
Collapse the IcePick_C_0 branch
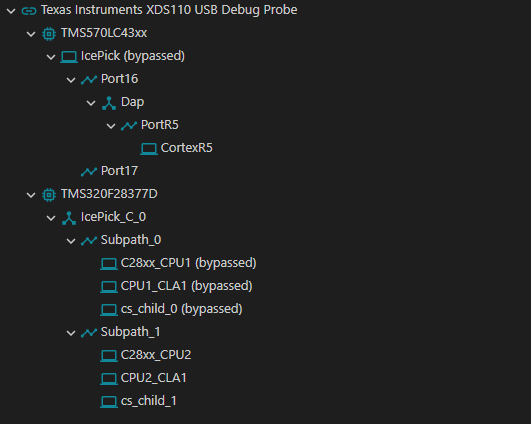pyautogui.click(x=51, y=218)
